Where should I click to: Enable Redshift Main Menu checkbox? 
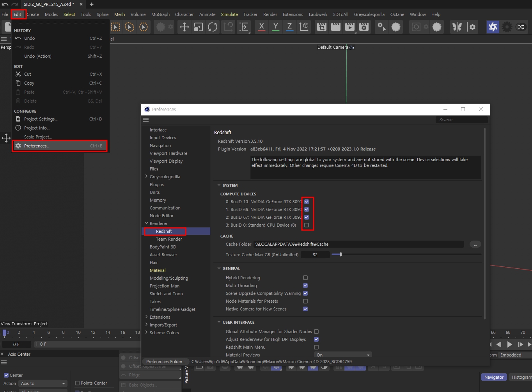[316, 347]
